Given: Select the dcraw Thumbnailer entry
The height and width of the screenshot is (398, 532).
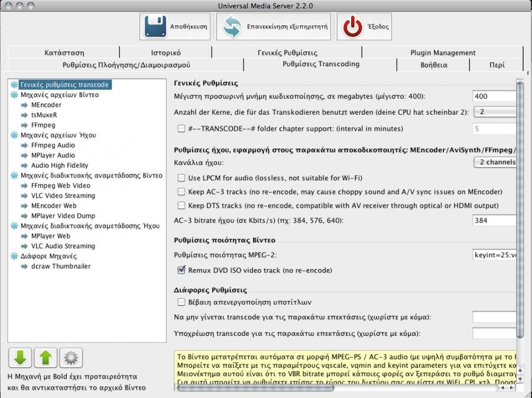Looking at the screenshot, I should point(61,266).
